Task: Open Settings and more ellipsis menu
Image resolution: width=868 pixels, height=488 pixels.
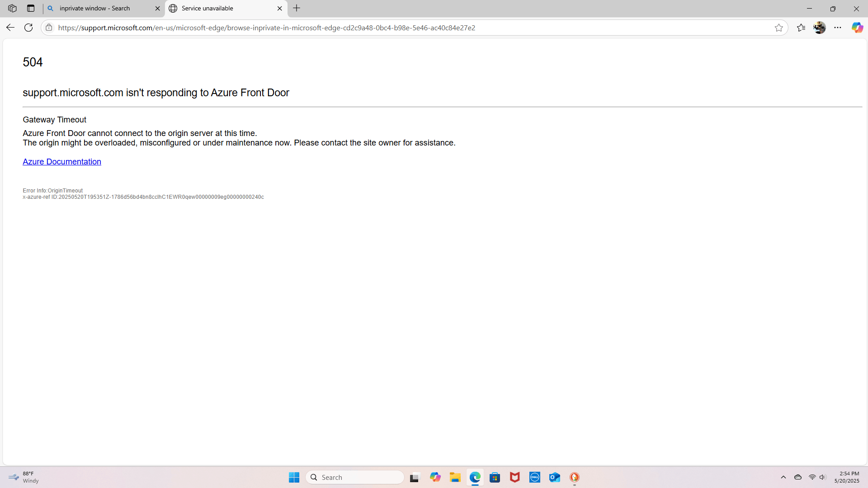Action: [838, 28]
